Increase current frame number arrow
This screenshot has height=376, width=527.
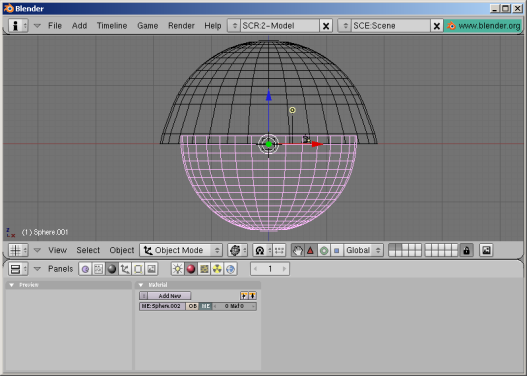coord(284,269)
